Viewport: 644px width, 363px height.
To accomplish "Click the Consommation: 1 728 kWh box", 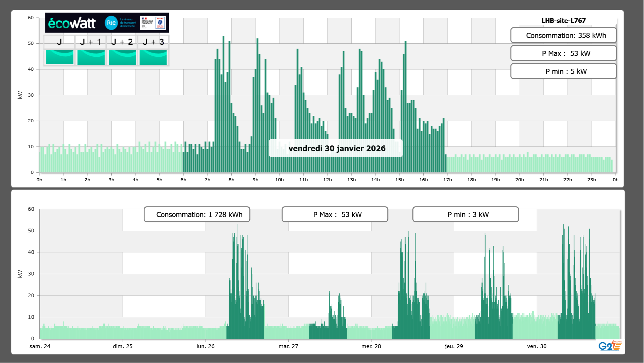I will [197, 214].
